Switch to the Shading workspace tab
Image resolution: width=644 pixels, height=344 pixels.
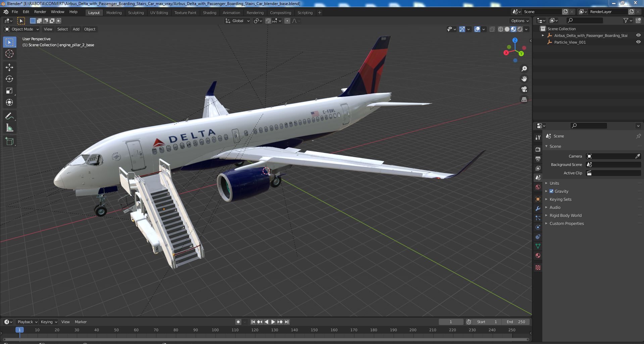[209, 13]
